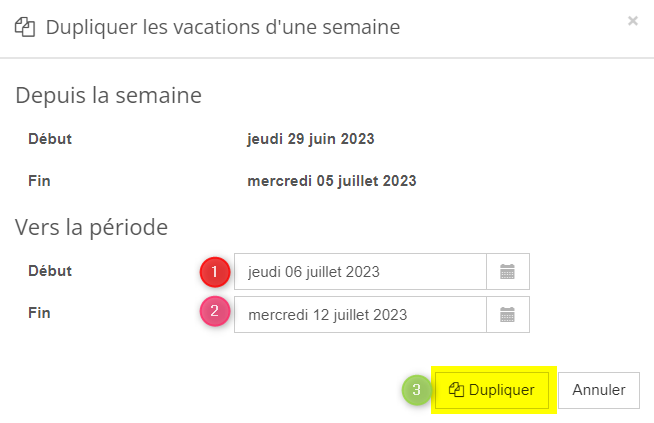654x423 pixels.
Task: Click the red number 1 badge
Action: point(214,271)
